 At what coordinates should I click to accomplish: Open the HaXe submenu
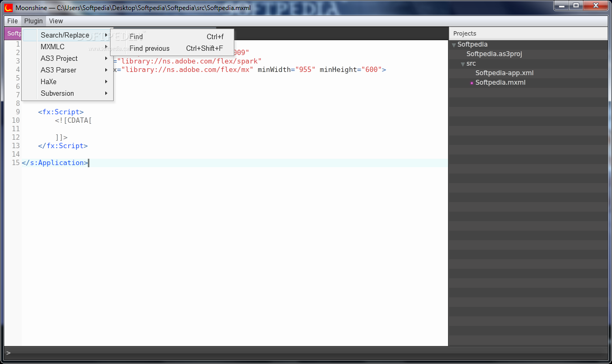[68, 82]
